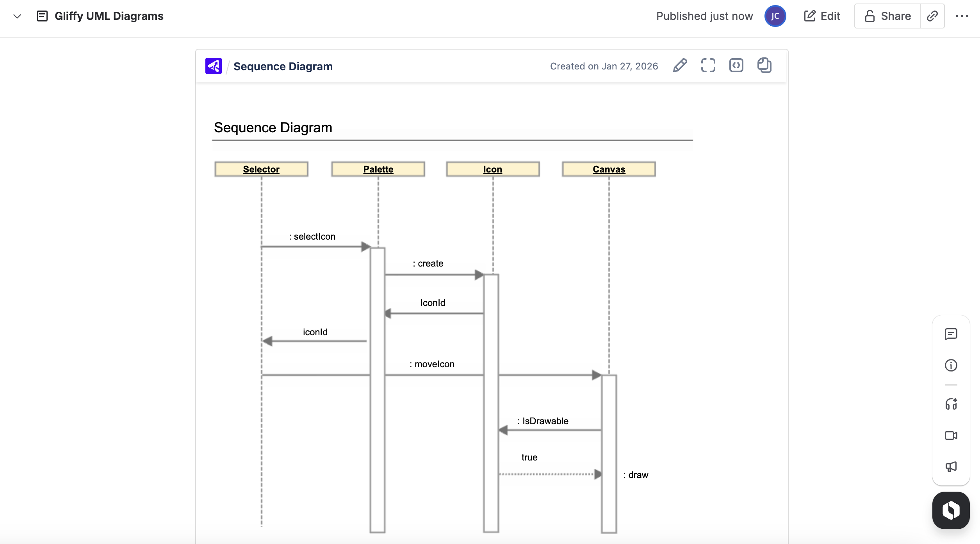980x544 pixels.
Task: Click the Gliffy logo on the diagram header
Action: click(x=213, y=66)
